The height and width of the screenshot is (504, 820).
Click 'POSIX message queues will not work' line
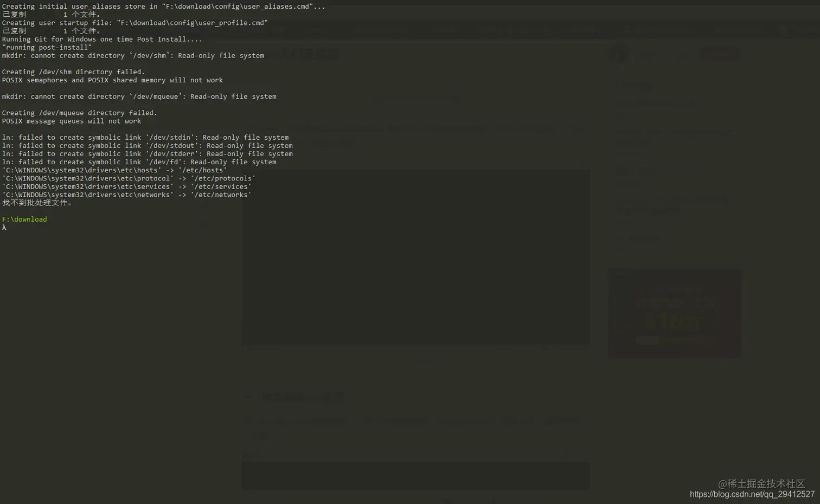[x=71, y=121]
